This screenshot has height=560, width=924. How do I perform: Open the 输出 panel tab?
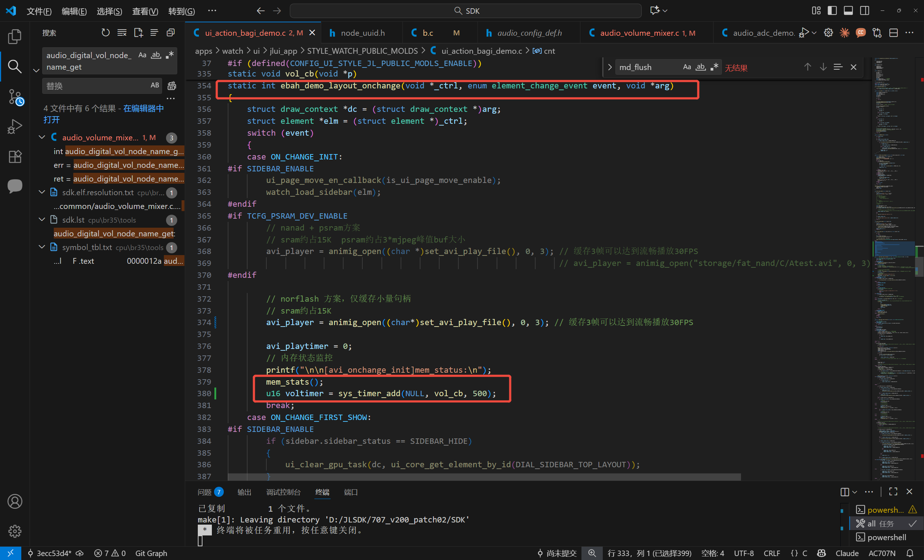(x=244, y=492)
